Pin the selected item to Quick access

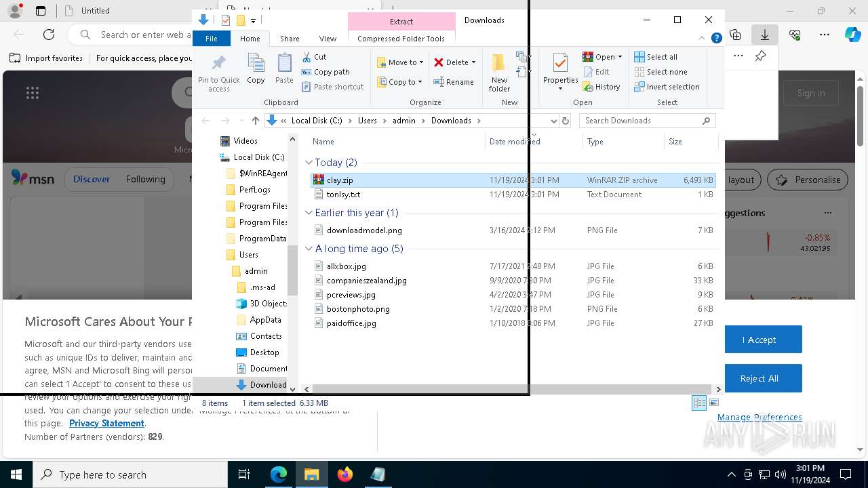pos(218,73)
